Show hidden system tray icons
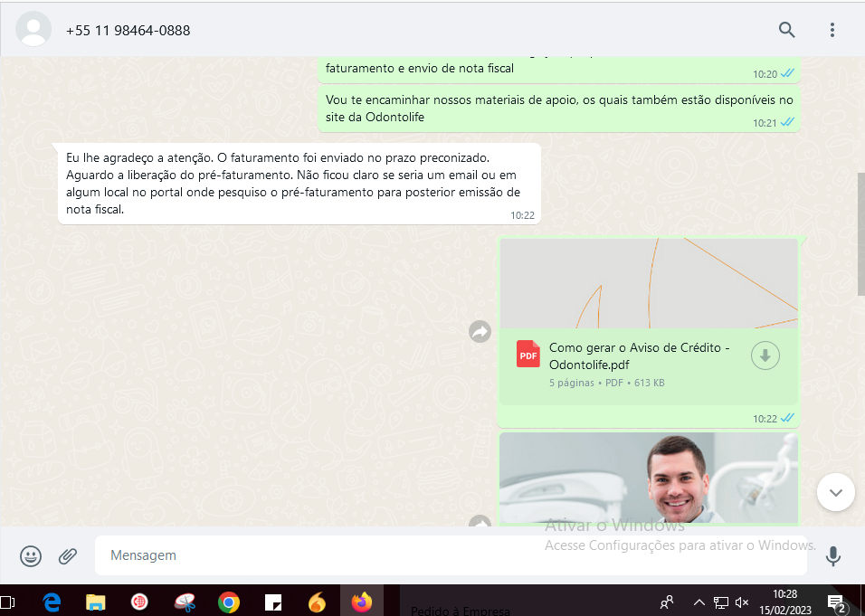Screen dimensions: 865x616 pos(699,602)
